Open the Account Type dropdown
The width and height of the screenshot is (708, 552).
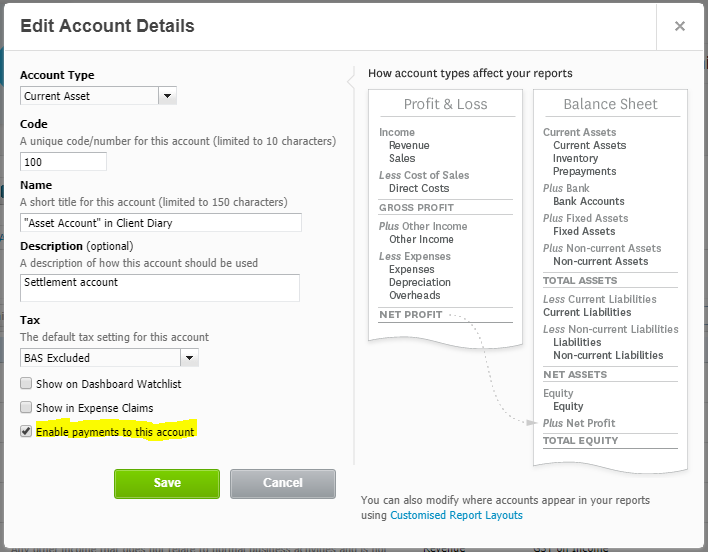pyautogui.click(x=90, y=96)
